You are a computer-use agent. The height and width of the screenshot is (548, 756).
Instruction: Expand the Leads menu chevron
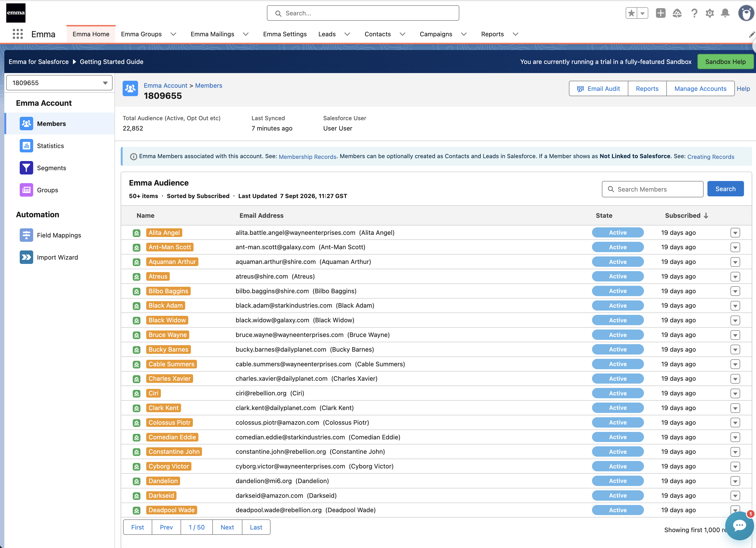(x=347, y=34)
